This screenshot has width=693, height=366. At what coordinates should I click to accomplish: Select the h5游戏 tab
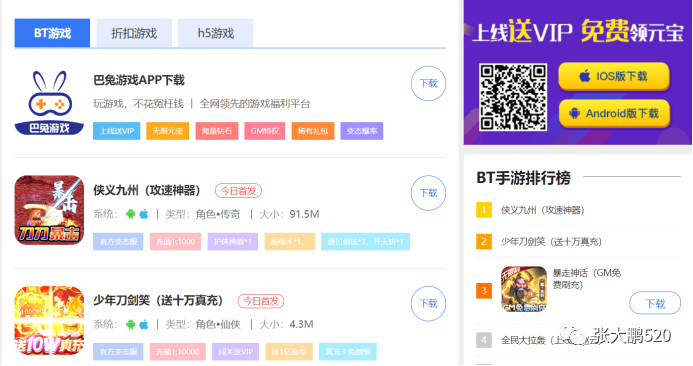tap(216, 33)
